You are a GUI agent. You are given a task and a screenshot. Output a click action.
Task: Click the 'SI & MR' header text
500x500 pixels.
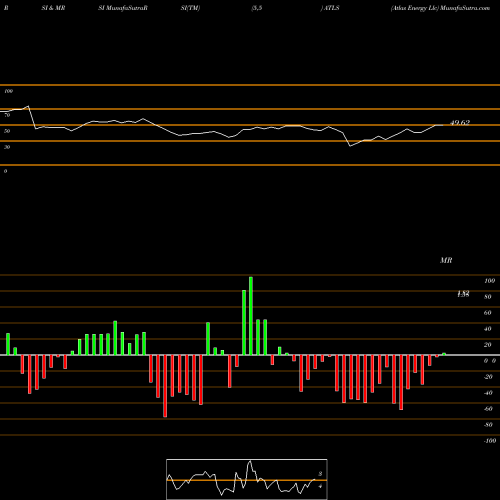[x=53, y=8]
